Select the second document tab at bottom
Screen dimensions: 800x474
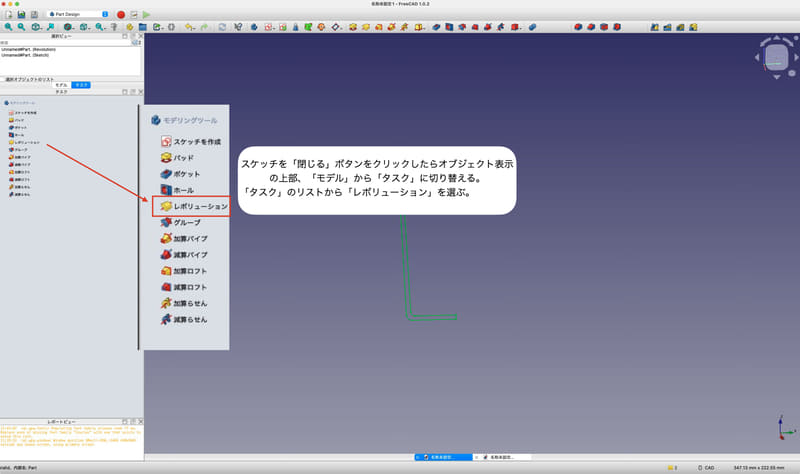[x=503, y=457]
